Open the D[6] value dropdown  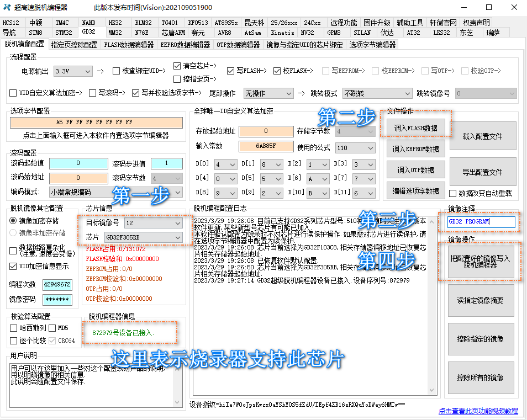[318, 179]
